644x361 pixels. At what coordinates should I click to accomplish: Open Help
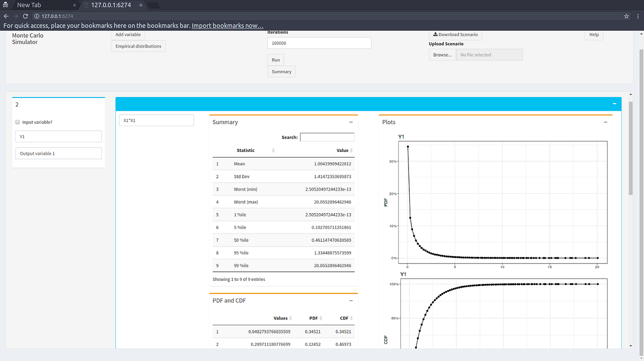[594, 35]
